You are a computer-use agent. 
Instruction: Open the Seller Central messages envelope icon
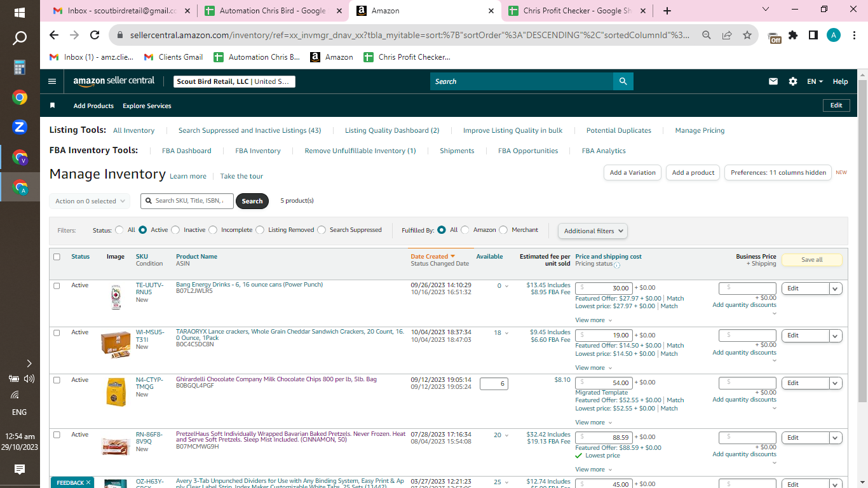click(x=773, y=81)
